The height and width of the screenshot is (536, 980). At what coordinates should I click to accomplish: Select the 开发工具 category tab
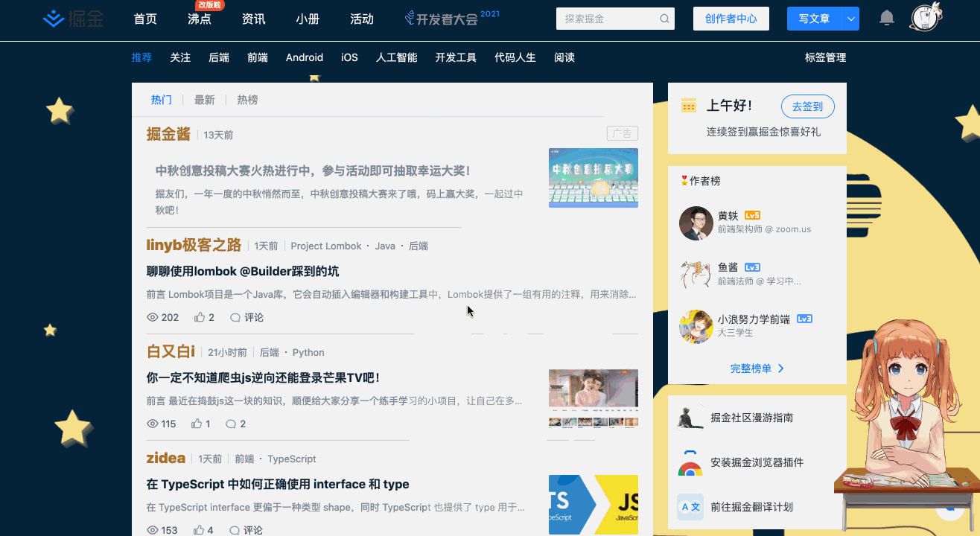456,57
